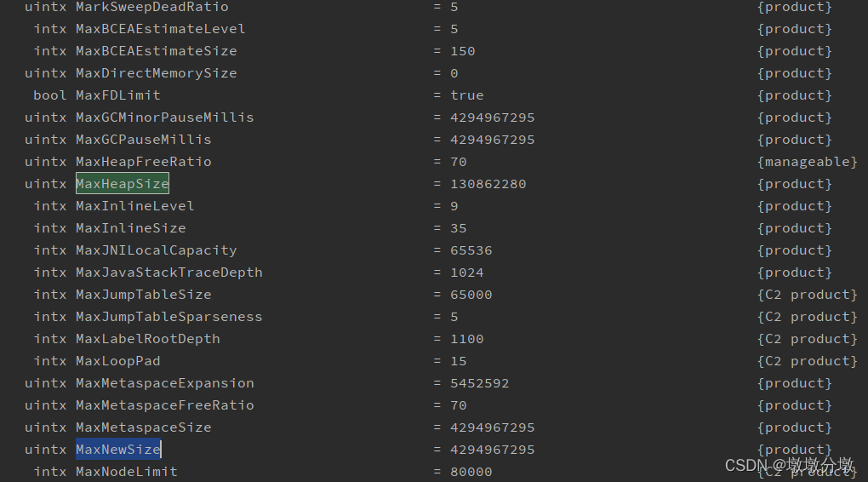Click the MaxGCPauseMillis flag name
This screenshot has height=482, width=868.
[143, 140]
